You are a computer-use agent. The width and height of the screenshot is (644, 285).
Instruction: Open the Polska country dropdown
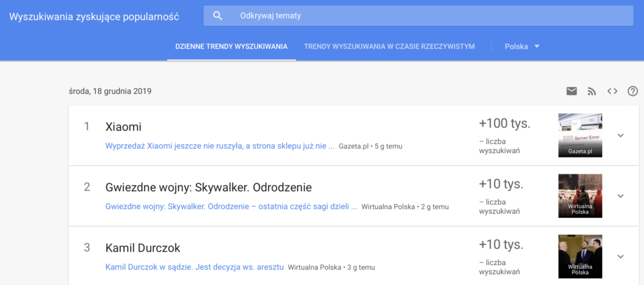coord(522,46)
